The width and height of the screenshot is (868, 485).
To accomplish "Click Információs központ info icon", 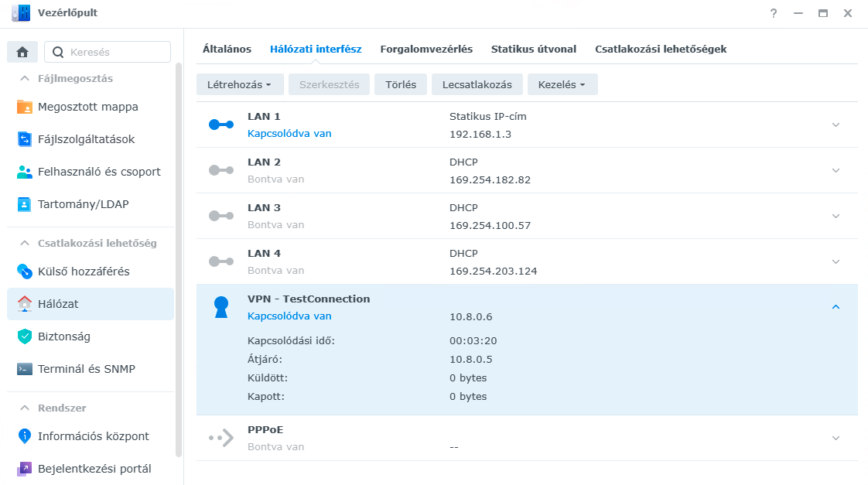I will point(25,436).
